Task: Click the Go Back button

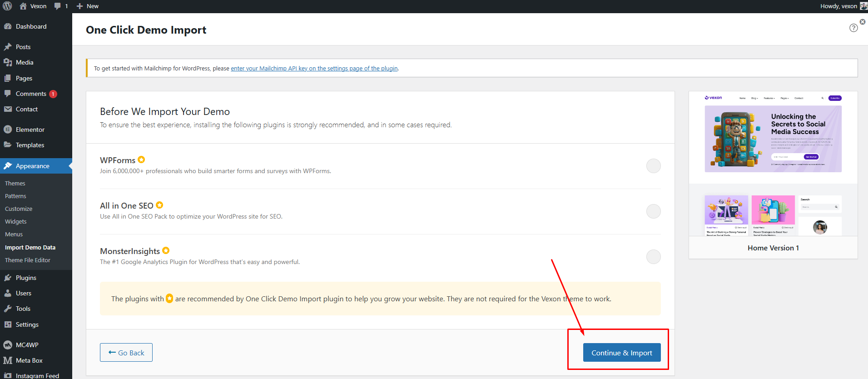Action: pos(126,353)
